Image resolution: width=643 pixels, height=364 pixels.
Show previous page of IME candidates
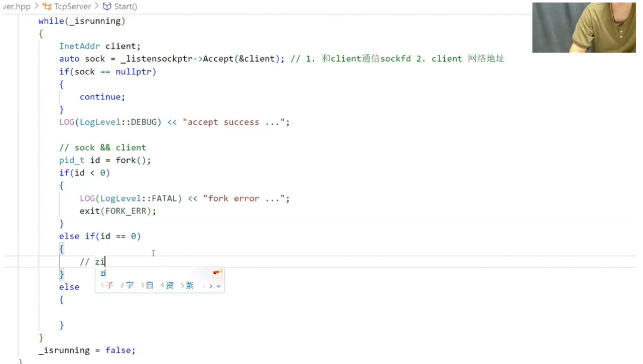click(204, 286)
